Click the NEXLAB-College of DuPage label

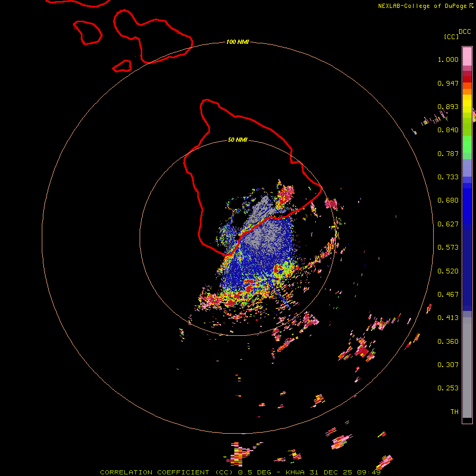[x=425, y=6]
